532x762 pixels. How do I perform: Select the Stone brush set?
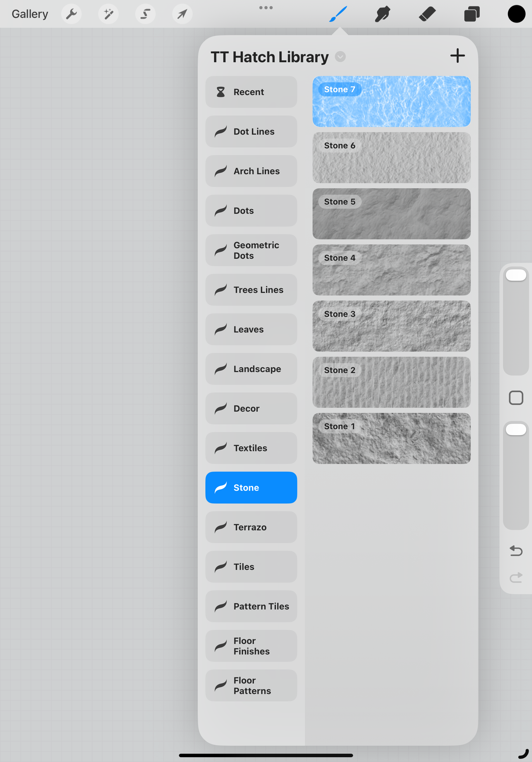tap(251, 488)
